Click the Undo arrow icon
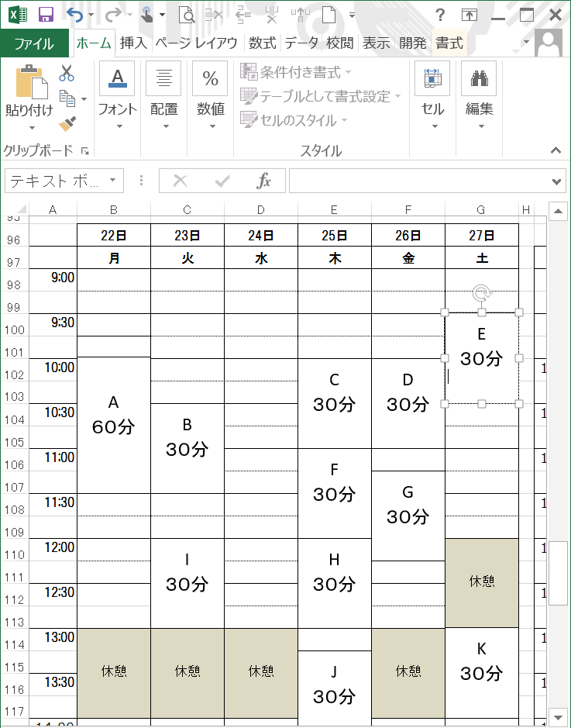The height and width of the screenshot is (728, 571). [74, 14]
